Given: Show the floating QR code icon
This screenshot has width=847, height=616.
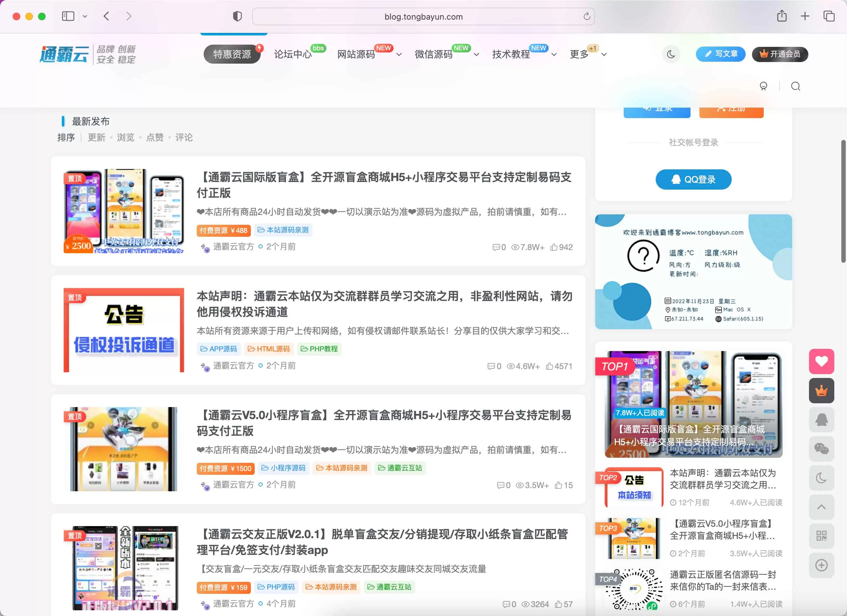Looking at the screenshot, I should 821,536.
